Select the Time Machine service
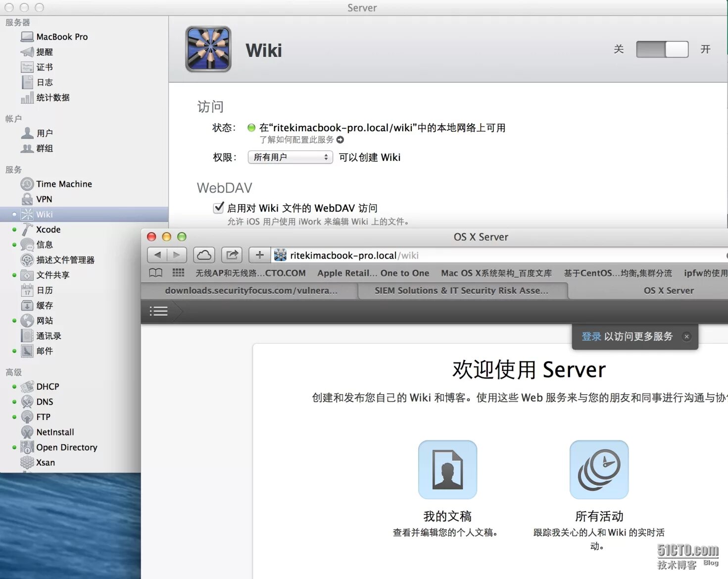 [x=56, y=184]
